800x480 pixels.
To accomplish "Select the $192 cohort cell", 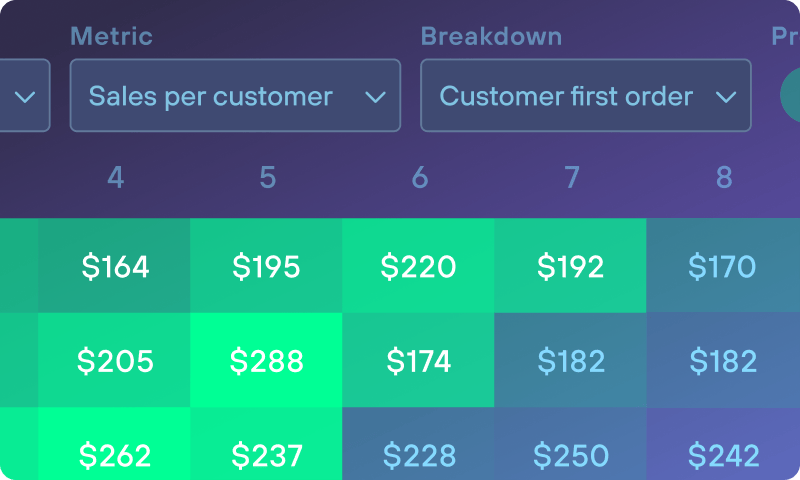I will tap(570, 267).
